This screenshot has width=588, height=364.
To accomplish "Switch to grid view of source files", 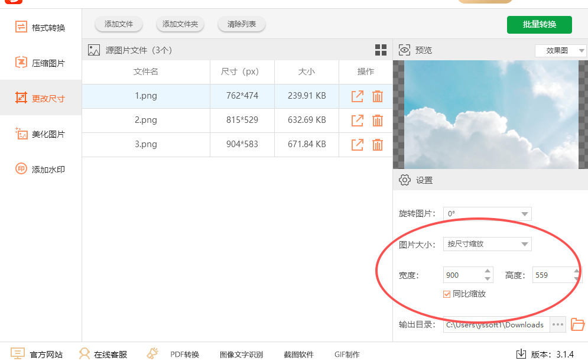I will click(381, 50).
